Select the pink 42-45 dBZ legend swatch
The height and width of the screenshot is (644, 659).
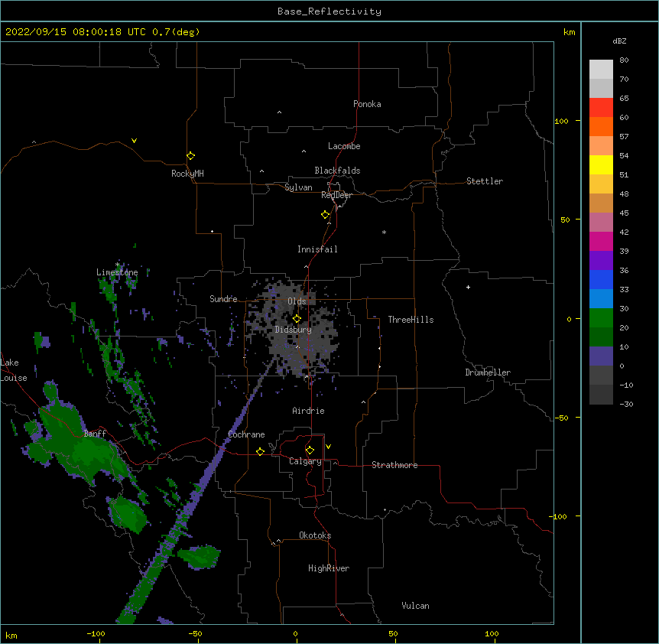coord(601,222)
